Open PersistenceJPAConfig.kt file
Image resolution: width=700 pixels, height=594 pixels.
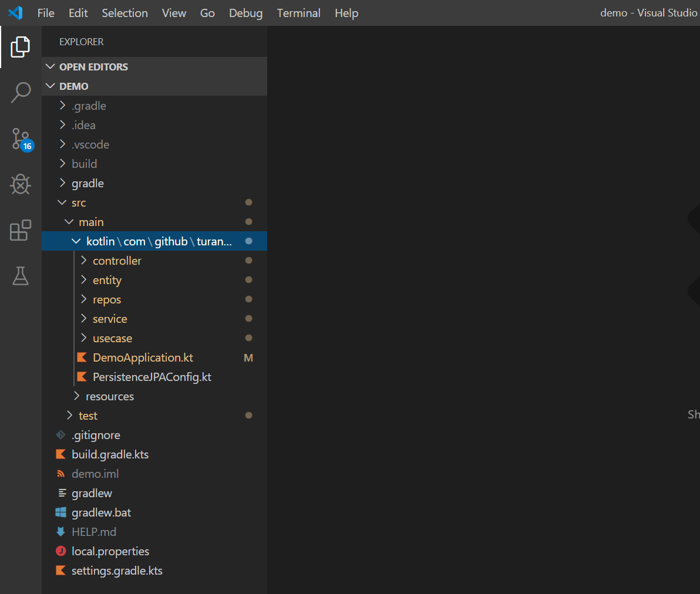tap(152, 377)
